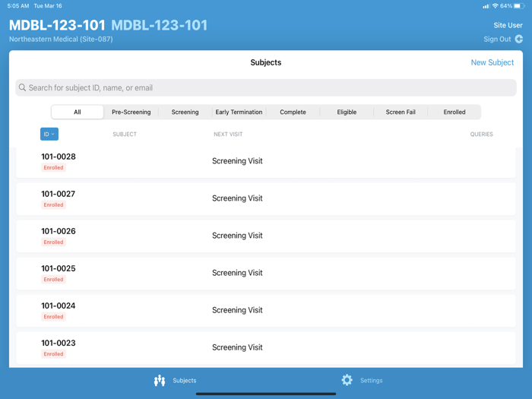Screen dimensions: 532x399
Task: Switch to the Pre-Screening filter
Action: tap(131, 112)
